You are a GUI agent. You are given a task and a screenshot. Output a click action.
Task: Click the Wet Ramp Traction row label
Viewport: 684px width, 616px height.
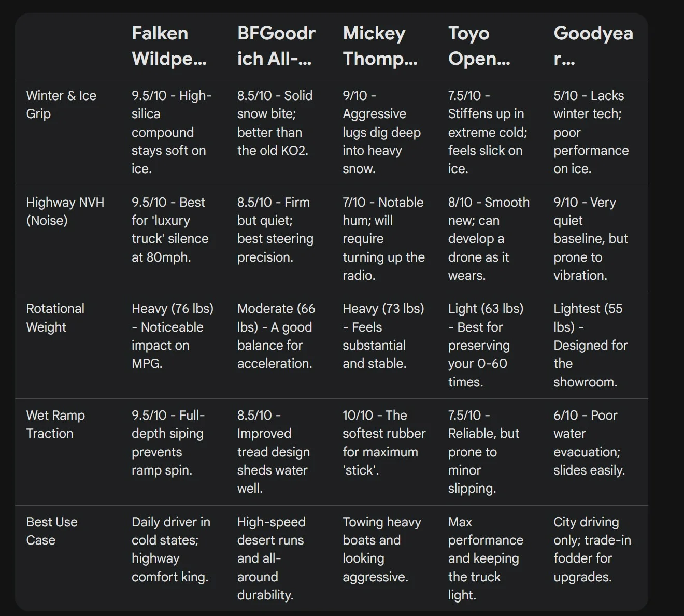[x=55, y=424]
